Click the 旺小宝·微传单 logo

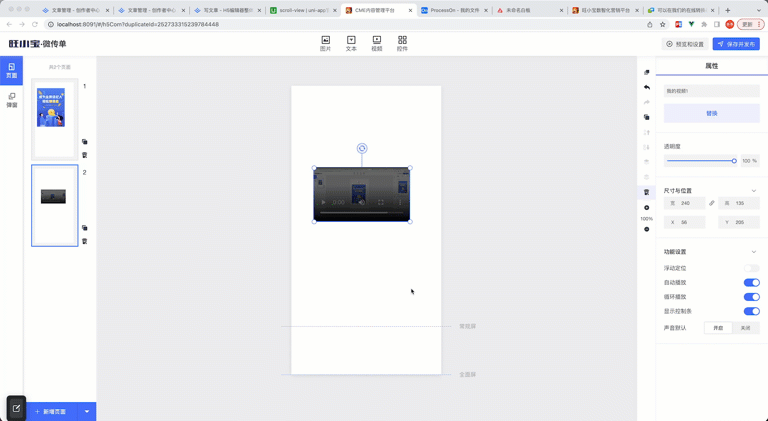coord(37,44)
